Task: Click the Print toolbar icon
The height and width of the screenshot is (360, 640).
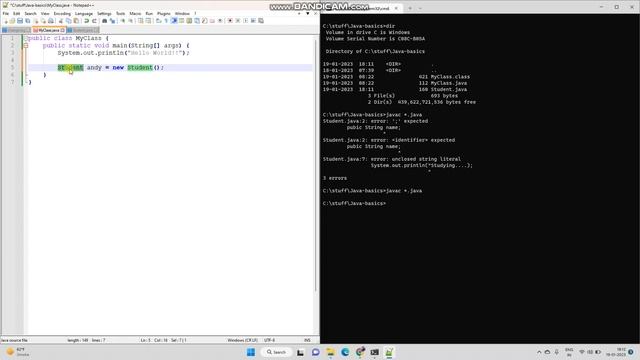Action: [x=51, y=20]
